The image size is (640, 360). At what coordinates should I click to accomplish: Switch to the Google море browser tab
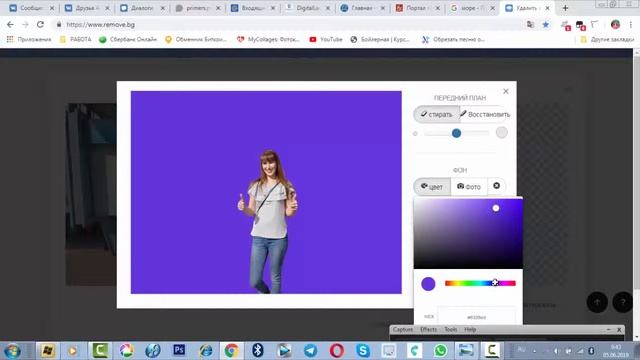473,8
